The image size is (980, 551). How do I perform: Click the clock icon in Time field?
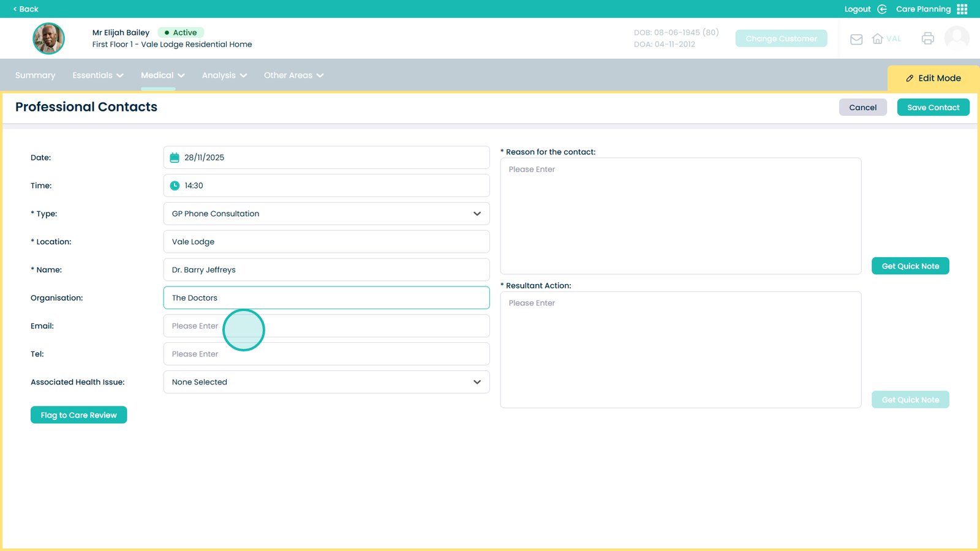pos(175,186)
